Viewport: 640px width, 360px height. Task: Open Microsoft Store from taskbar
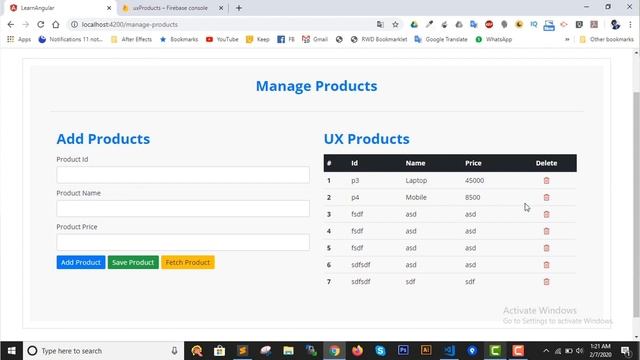click(x=219, y=351)
